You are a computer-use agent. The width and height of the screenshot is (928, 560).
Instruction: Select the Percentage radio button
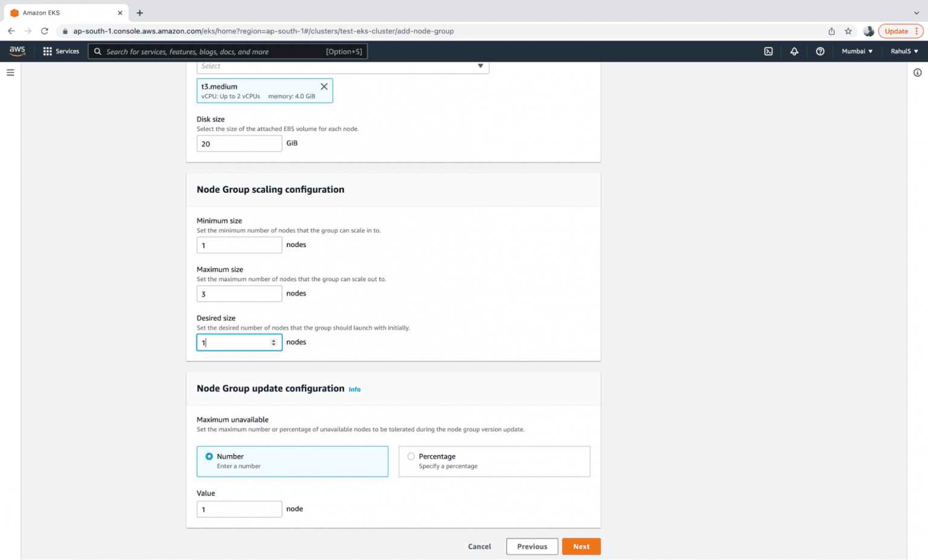[410, 456]
